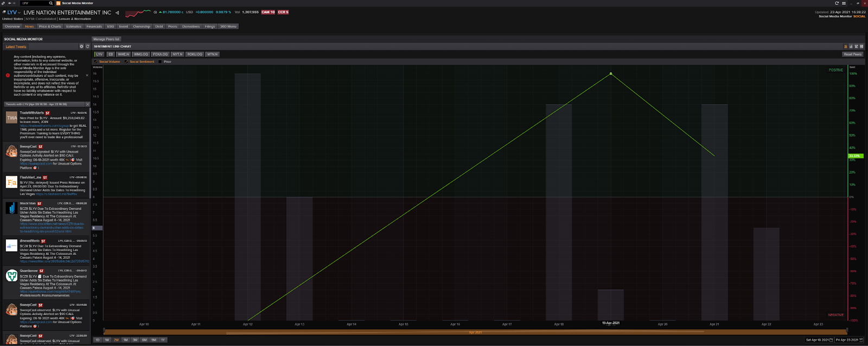
Task: Toggle the MTN.N peer chip
Action: (212, 54)
